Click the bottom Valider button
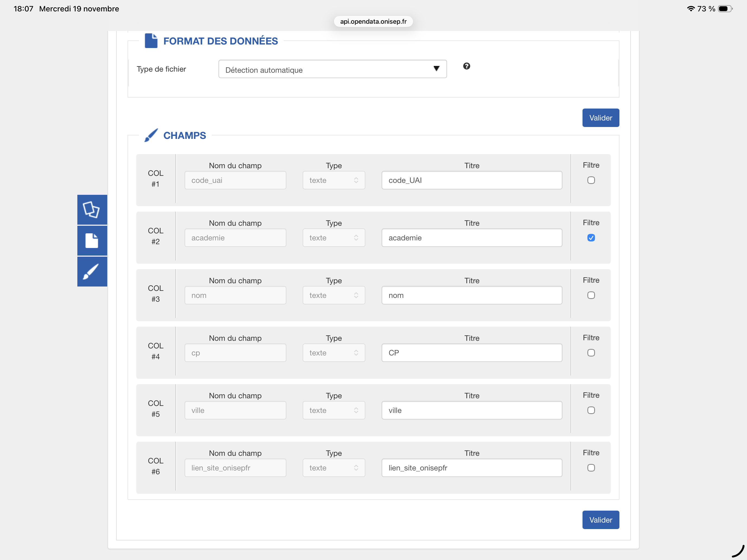Image resolution: width=747 pixels, height=560 pixels. point(600,520)
